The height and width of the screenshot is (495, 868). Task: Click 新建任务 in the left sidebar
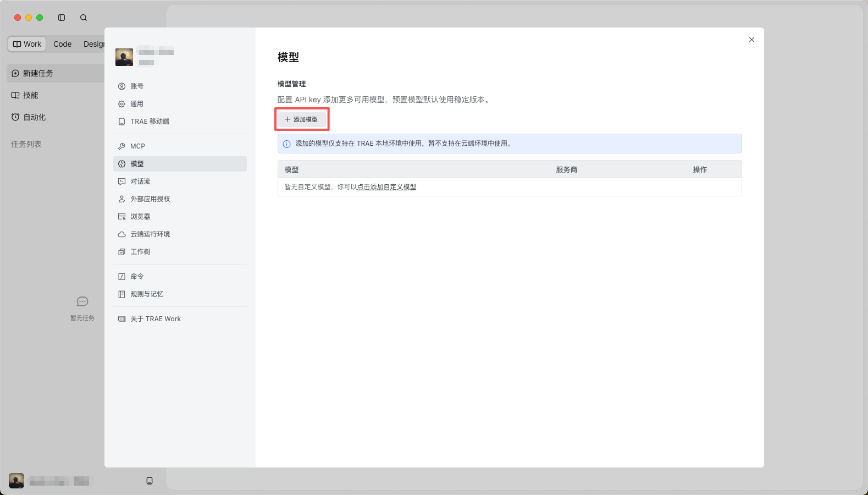click(x=56, y=73)
